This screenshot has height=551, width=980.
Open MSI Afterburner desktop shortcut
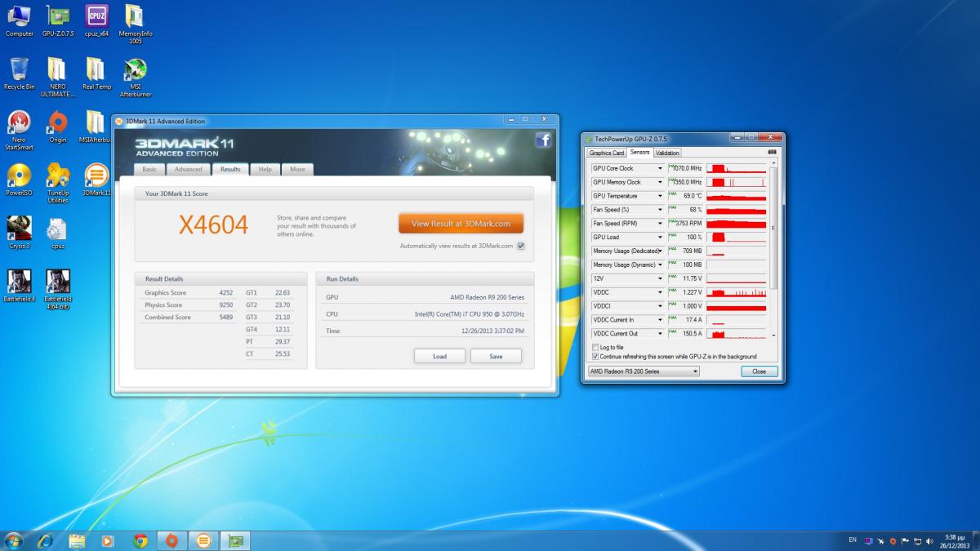point(136,70)
